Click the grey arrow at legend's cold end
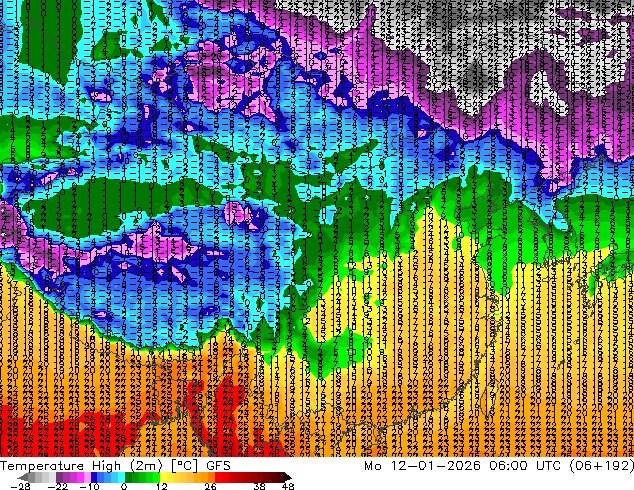Screen dimensions: 634x490 tap(22, 477)
